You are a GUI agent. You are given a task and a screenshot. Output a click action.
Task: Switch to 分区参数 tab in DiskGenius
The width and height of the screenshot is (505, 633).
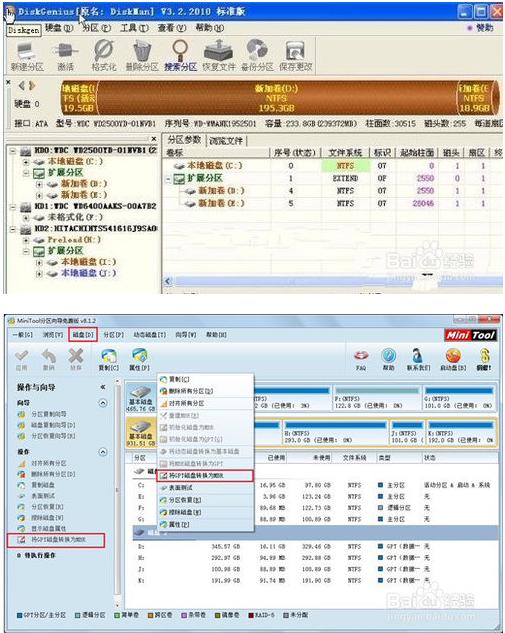[184, 140]
